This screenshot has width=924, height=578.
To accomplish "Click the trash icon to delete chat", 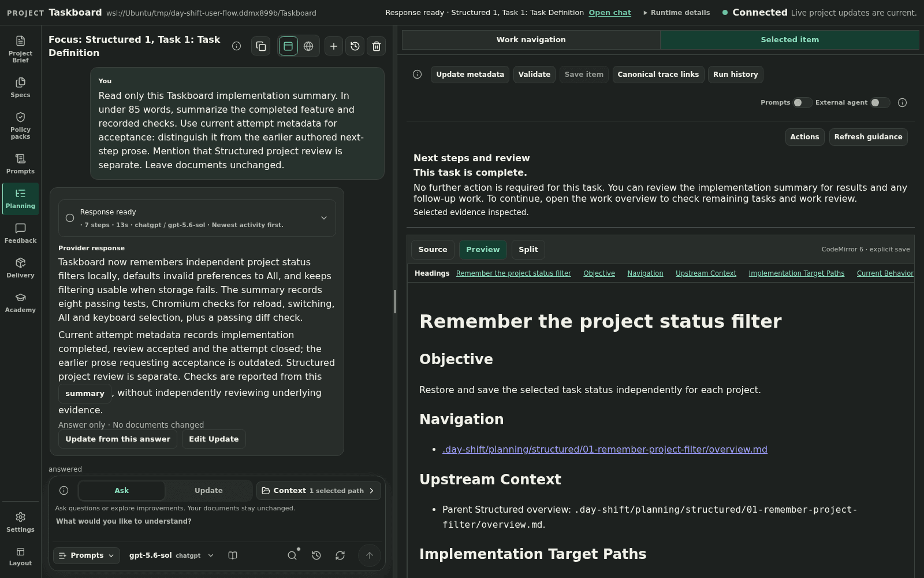I will (x=377, y=46).
